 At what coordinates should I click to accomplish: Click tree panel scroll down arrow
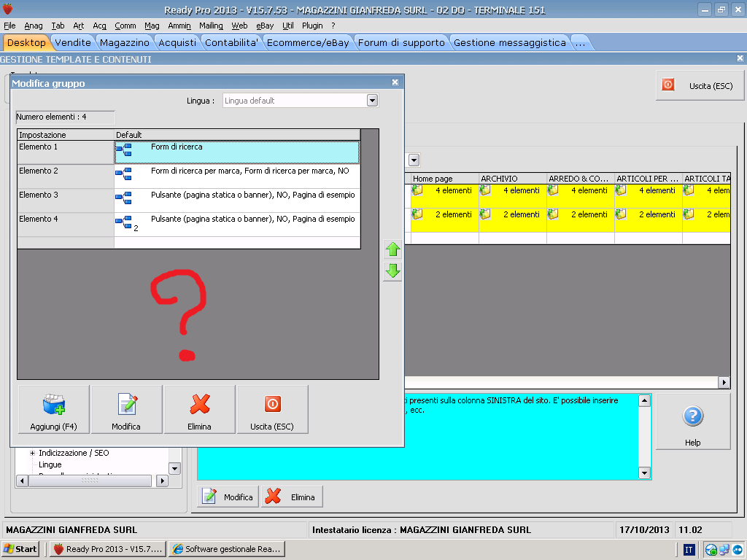tap(175, 469)
